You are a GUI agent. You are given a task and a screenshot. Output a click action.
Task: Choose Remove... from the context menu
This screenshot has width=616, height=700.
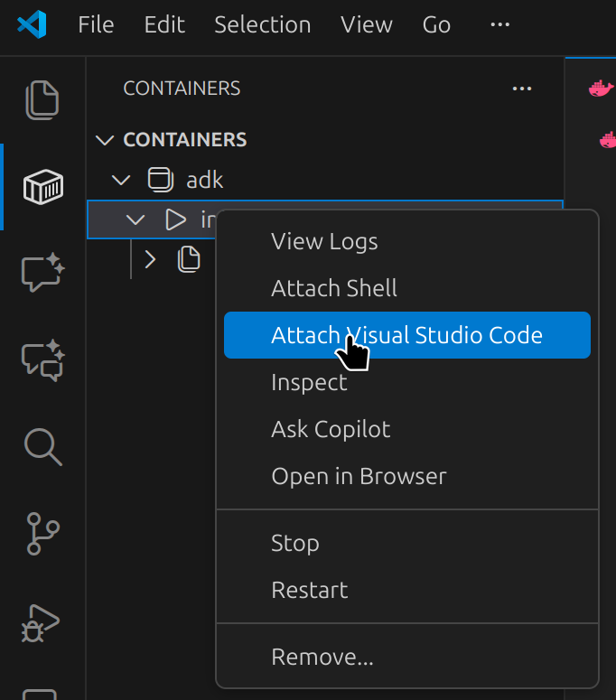coord(322,657)
